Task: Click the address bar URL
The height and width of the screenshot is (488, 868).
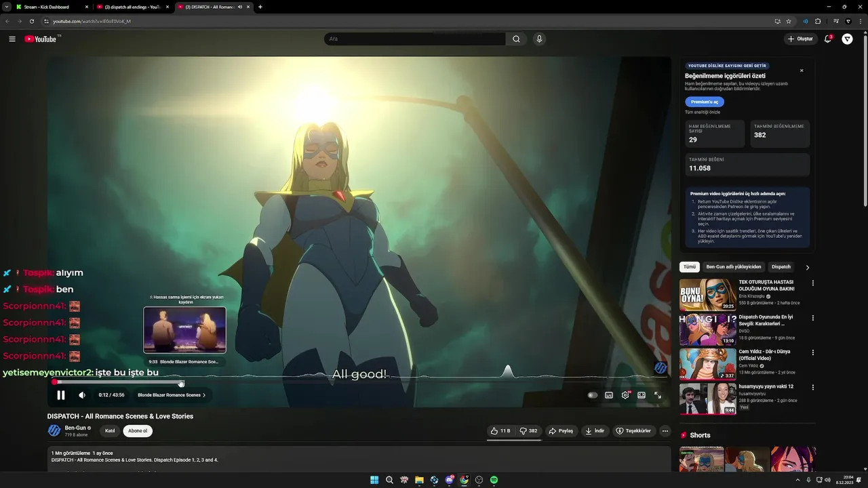Action: pyautogui.click(x=92, y=21)
